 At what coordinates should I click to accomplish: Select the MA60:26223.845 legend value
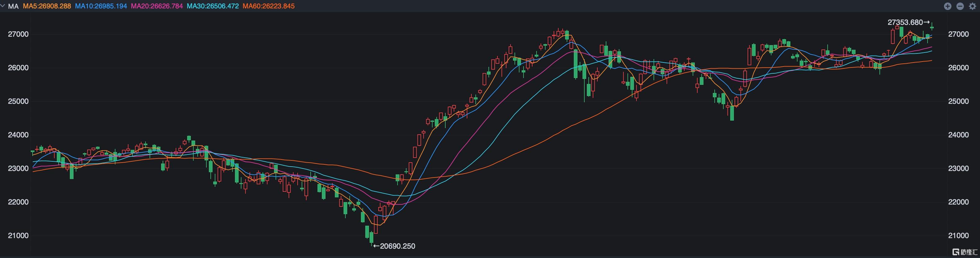tap(269, 6)
